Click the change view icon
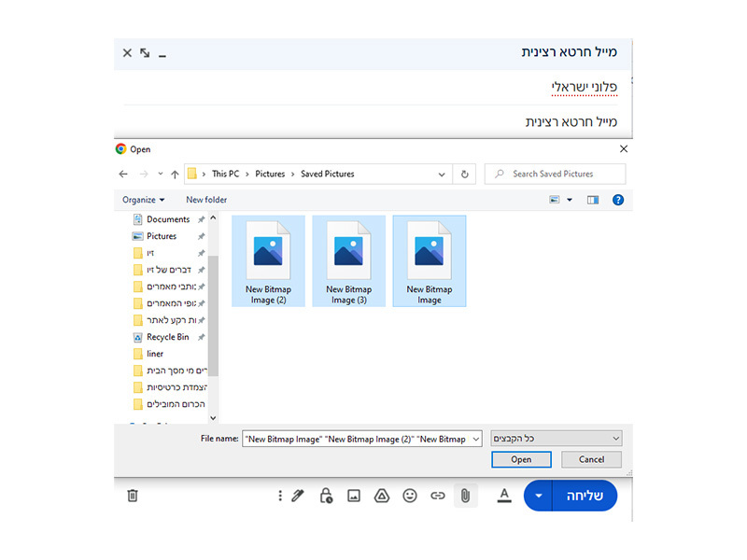The height and width of the screenshot is (560, 747). pos(555,200)
